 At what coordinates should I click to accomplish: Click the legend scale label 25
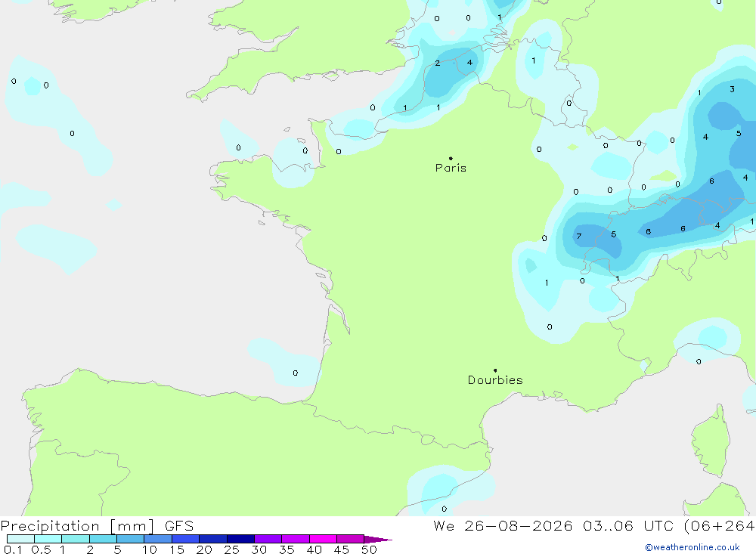coord(232,549)
